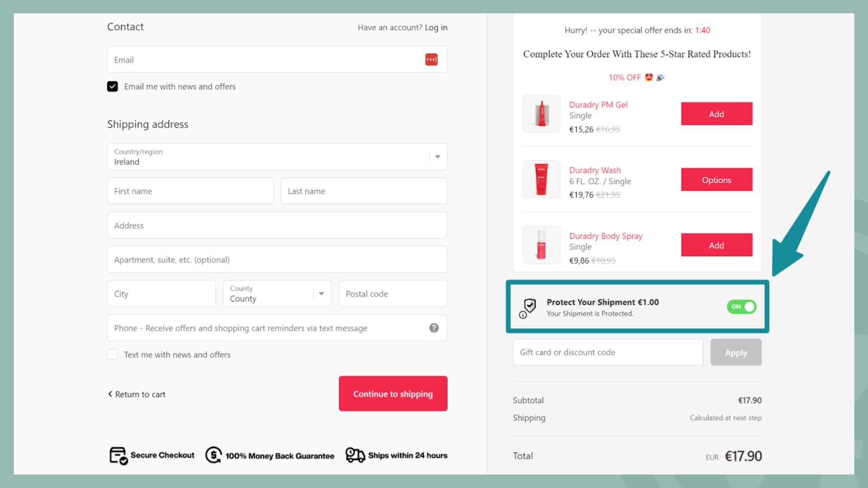Click the info icon below the shield
The width and height of the screenshot is (868, 488).
523,315
